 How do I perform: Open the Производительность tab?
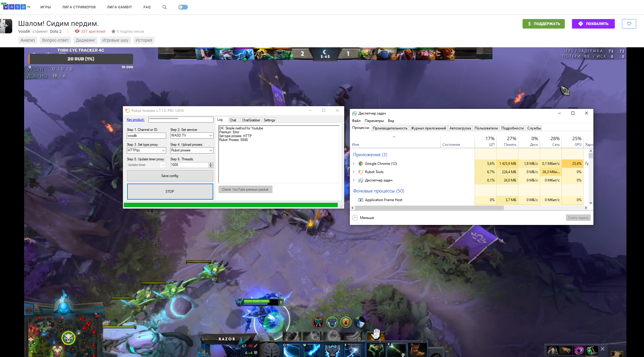click(x=390, y=128)
